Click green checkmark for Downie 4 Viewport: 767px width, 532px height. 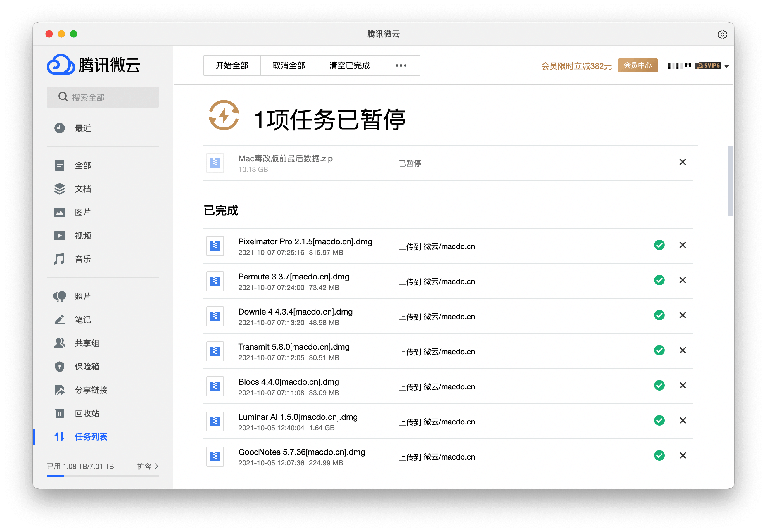(659, 315)
